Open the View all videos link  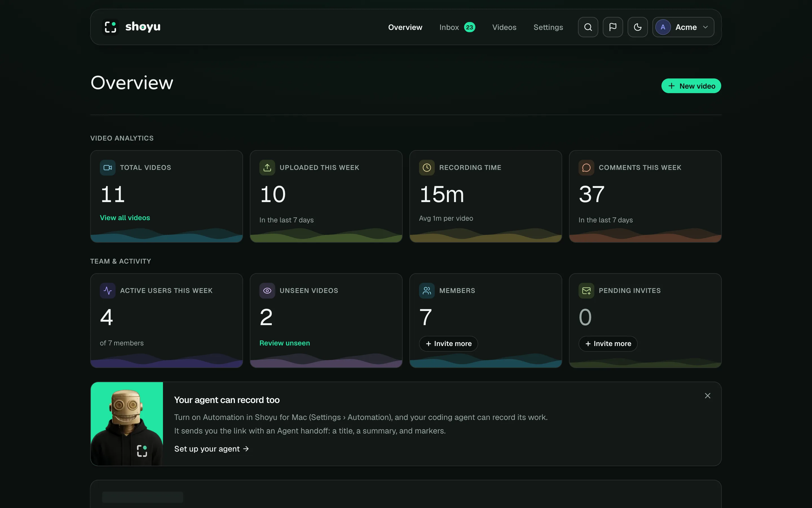125,218
